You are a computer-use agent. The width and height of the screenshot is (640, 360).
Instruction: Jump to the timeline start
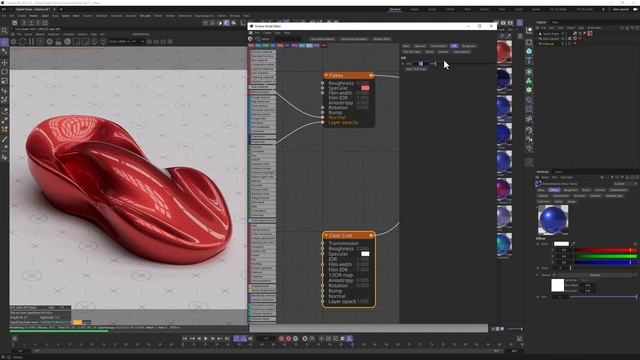[x=185, y=338]
